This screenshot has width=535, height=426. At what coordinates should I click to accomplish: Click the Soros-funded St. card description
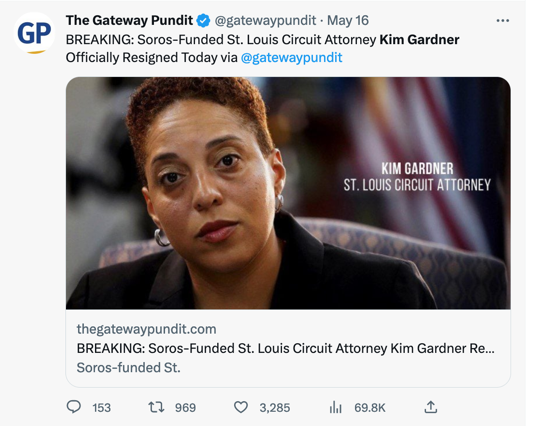[x=128, y=368]
